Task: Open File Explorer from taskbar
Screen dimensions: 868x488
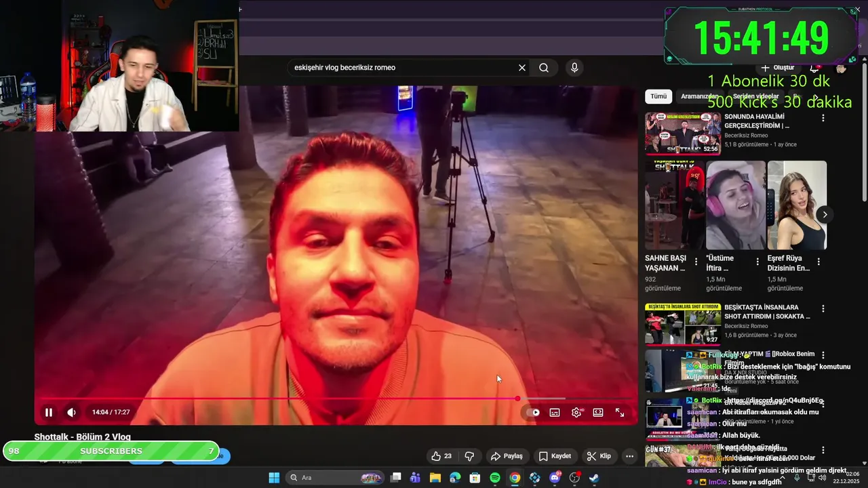Action: point(435,478)
